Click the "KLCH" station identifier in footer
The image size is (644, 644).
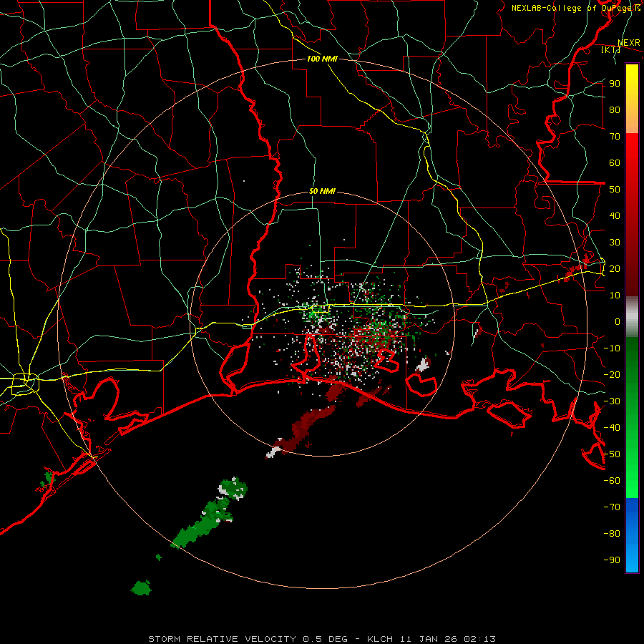tap(380, 639)
